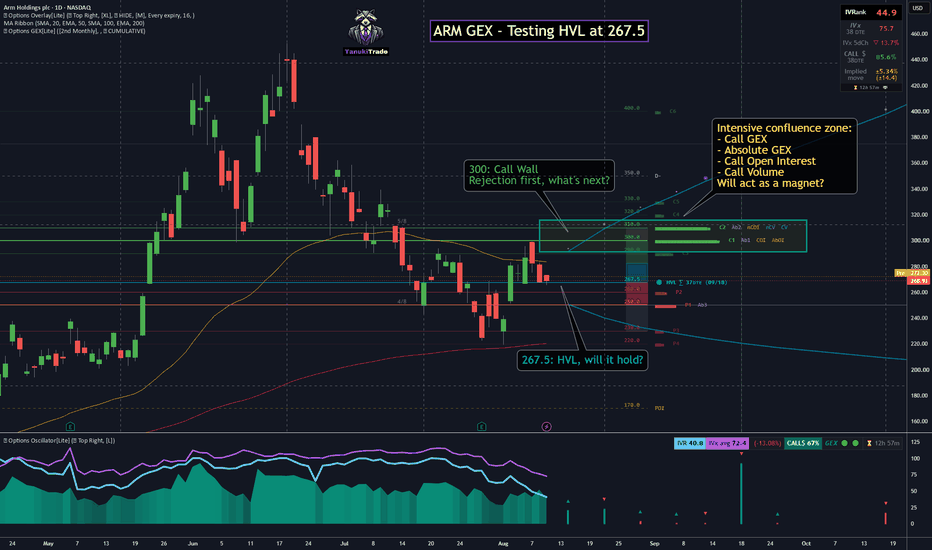Click the 220.0 red put level label
The height and width of the screenshot is (550, 932).
point(632,341)
